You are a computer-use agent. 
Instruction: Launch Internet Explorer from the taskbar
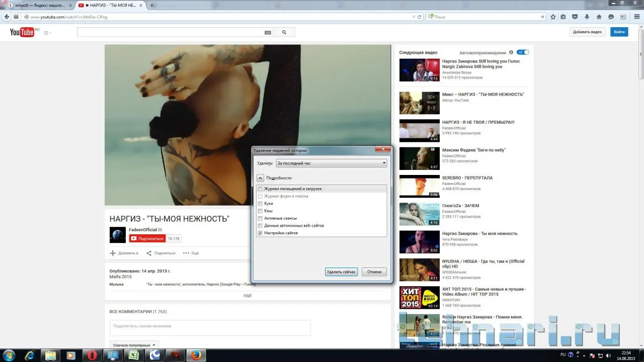click(x=30, y=355)
